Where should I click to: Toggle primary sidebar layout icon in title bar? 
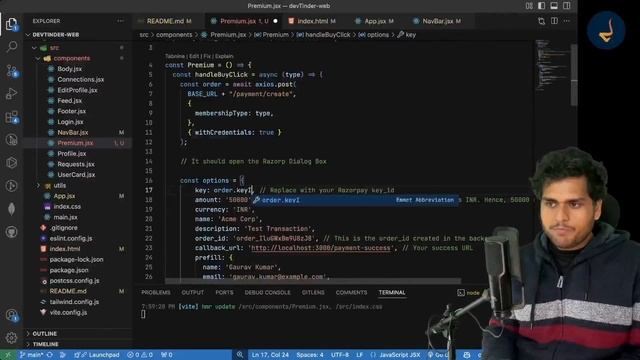tap(542, 6)
